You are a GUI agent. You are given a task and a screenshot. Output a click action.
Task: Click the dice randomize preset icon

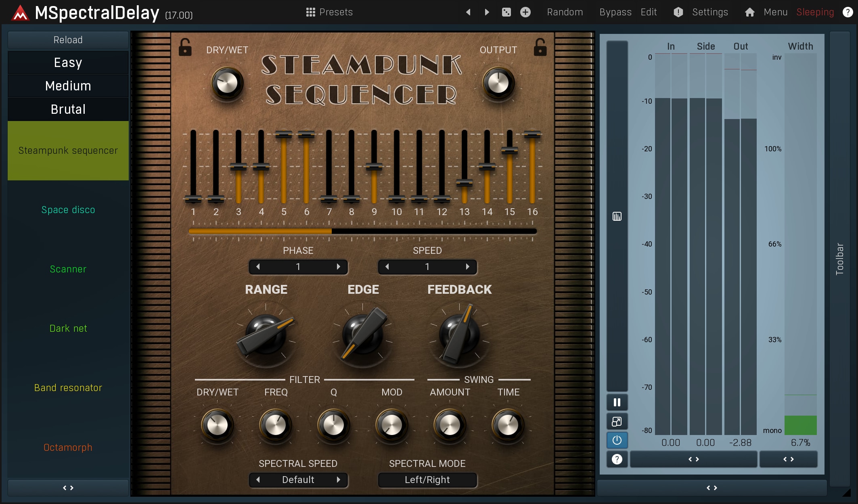pos(506,12)
